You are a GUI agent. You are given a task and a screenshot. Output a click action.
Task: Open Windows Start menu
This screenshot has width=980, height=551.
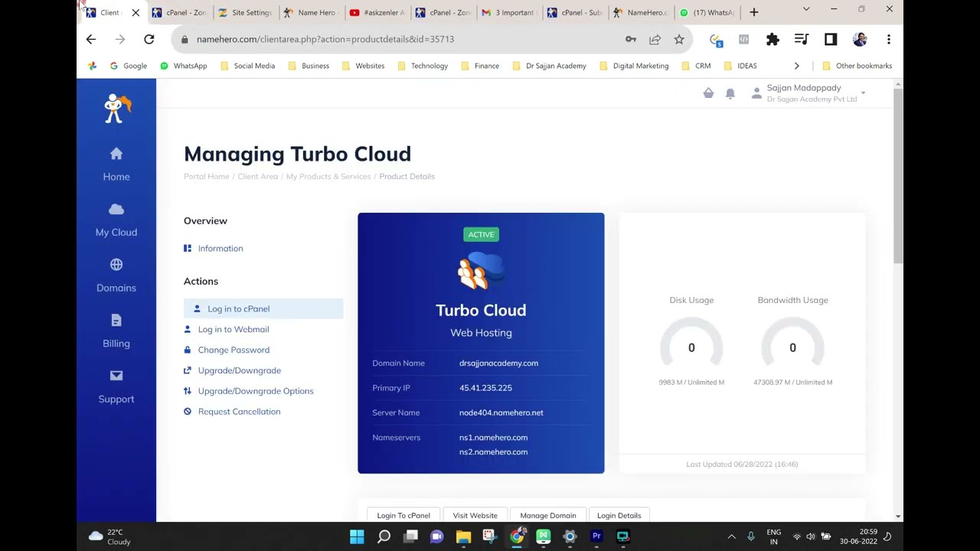pos(358,536)
